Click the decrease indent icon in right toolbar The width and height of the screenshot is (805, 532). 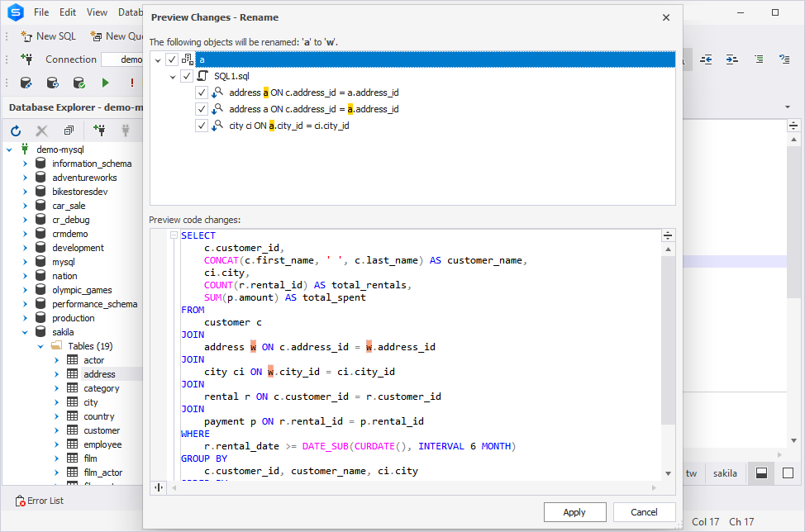pyautogui.click(x=706, y=59)
